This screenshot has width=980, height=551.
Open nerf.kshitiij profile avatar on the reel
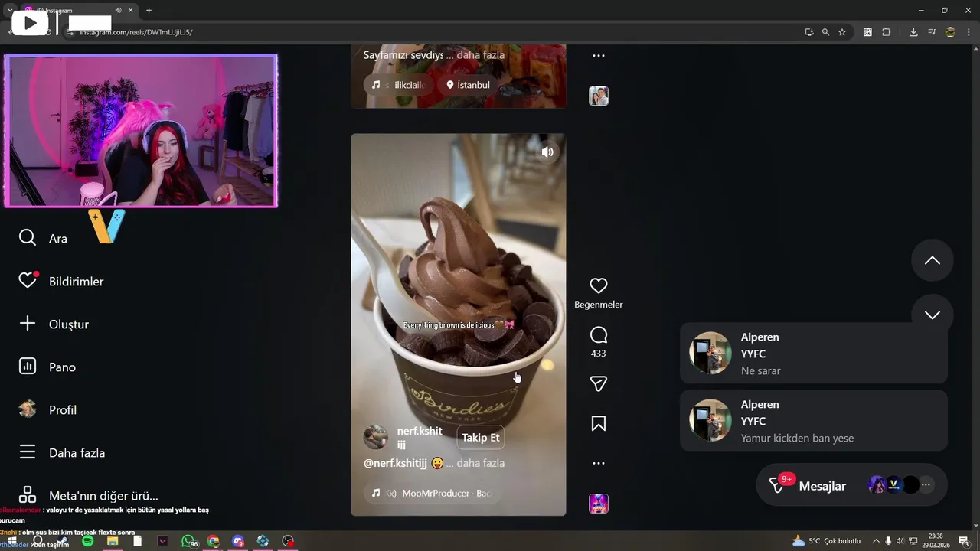coord(375,437)
